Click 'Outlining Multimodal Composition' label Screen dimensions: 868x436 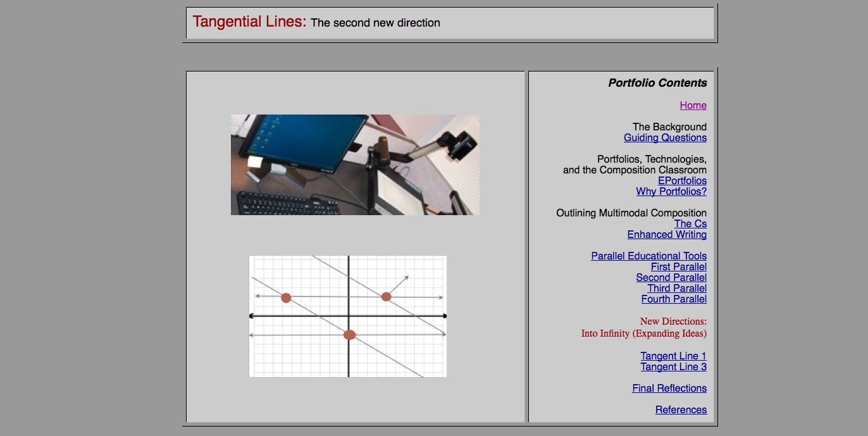(x=631, y=213)
